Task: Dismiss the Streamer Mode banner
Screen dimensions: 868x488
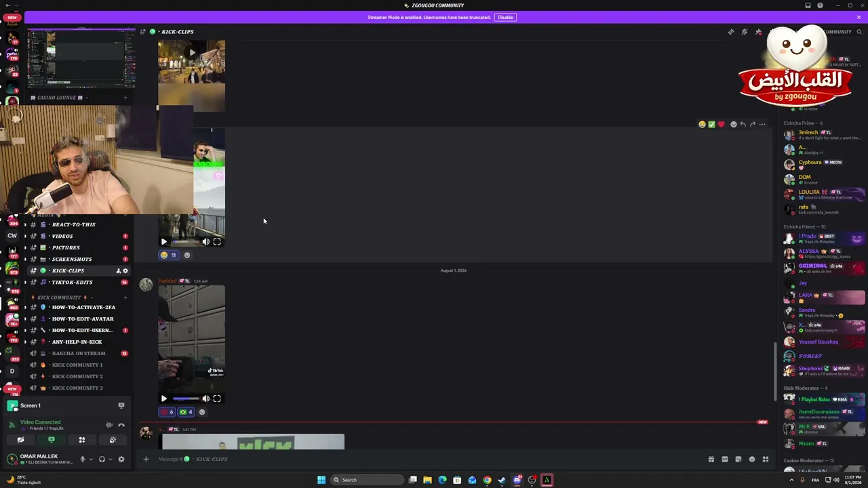Action: (x=859, y=17)
